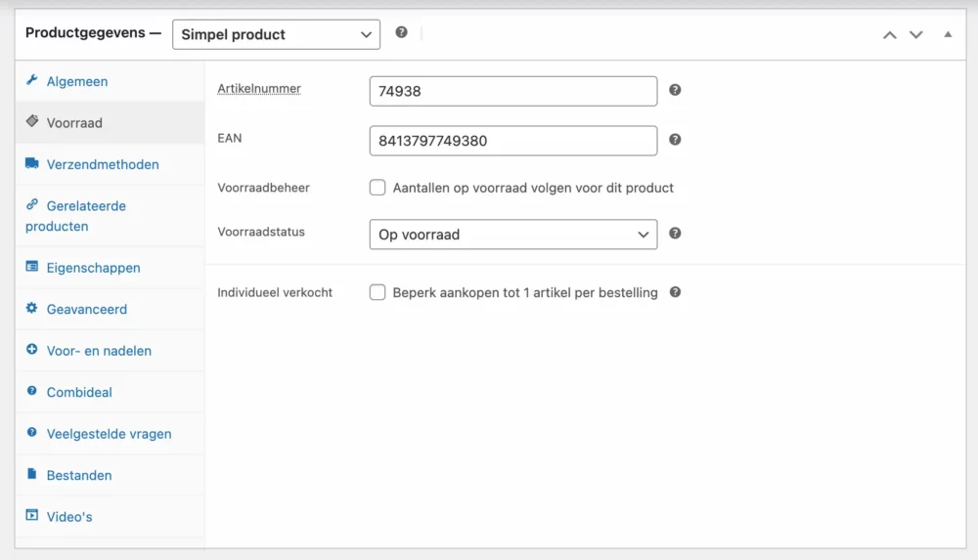978x560 pixels.
Task: Tick 'Beperk aankopen tot 1 artikel' checkbox
Action: tap(378, 292)
